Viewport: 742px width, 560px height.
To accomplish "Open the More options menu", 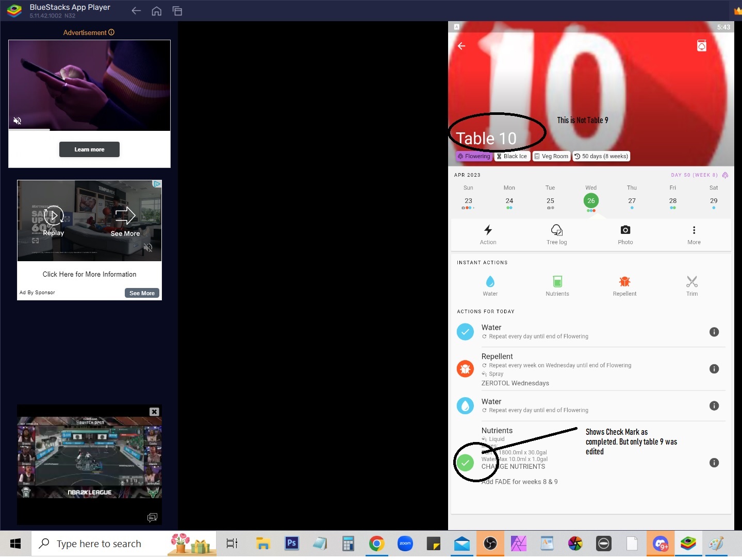I will coord(694,234).
